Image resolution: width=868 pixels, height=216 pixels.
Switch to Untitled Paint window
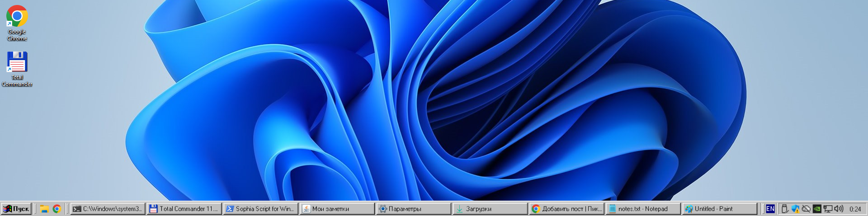[x=719, y=209]
